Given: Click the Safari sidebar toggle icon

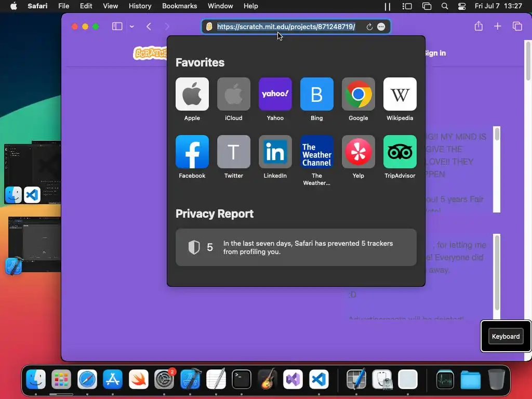Looking at the screenshot, I should (117, 26).
